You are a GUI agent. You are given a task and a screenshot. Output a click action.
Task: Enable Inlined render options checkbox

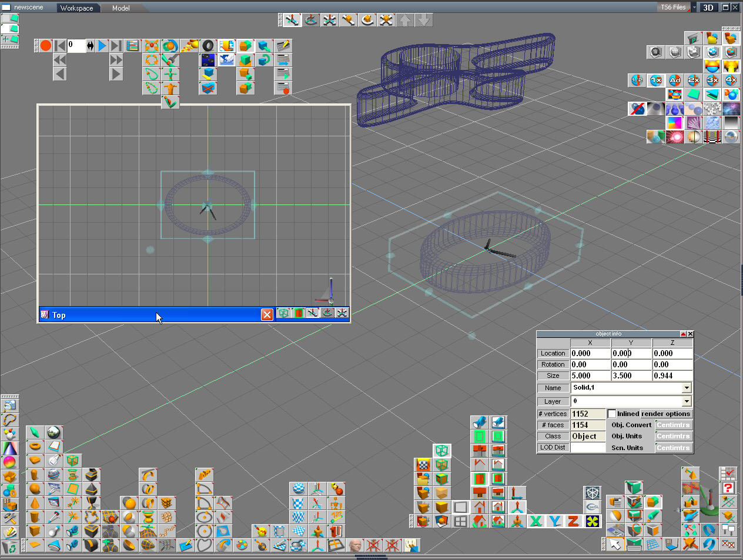pos(612,414)
